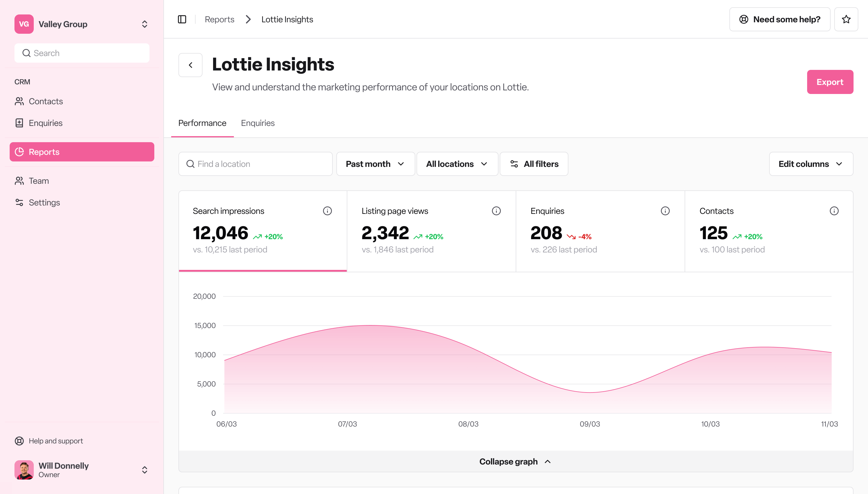The width and height of the screenshot is (868, 494).
Task: Toggle the sidebar panel icon
Action: [x=182, y=19]
